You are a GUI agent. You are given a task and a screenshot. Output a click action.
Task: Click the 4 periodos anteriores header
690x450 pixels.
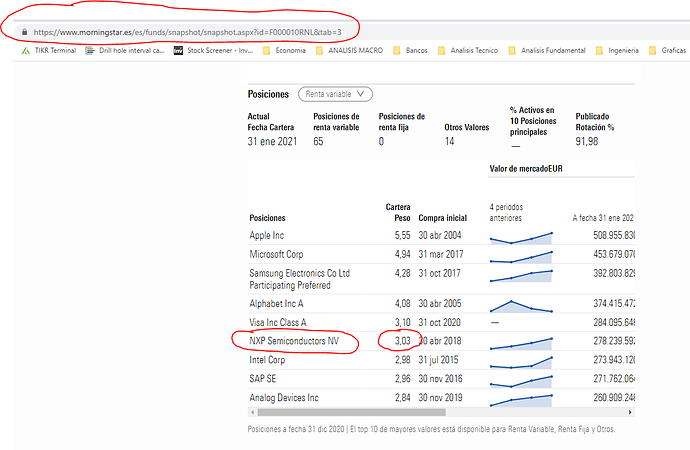506,212
